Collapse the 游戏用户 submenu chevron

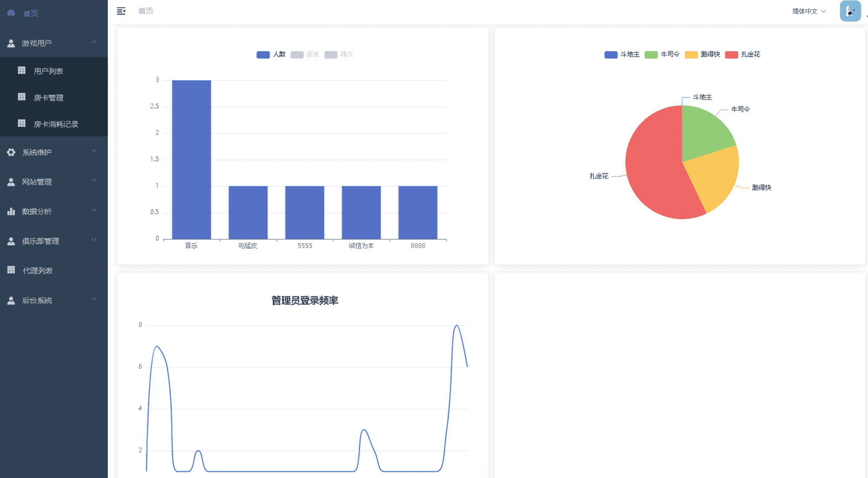(94, 42)
